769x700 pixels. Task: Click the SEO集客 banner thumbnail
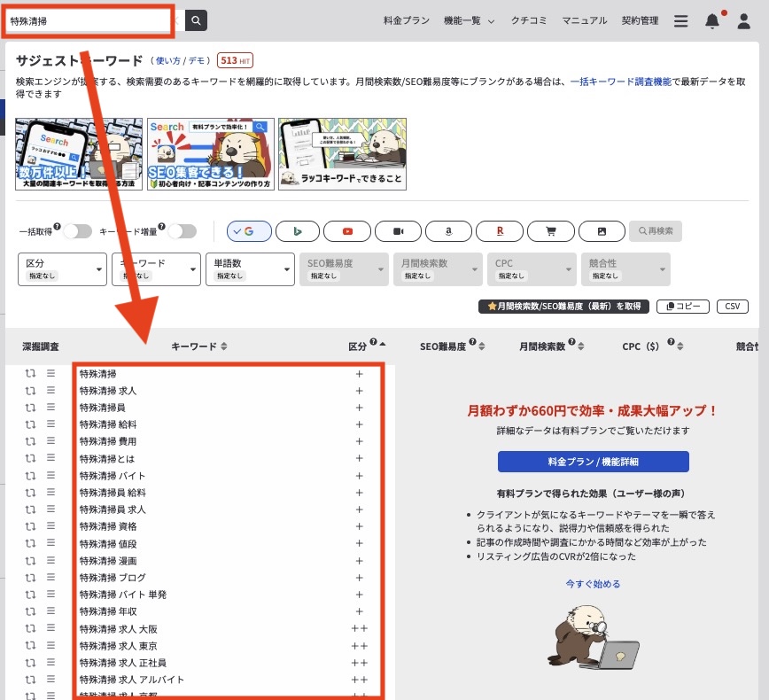[x=213, y=152]
